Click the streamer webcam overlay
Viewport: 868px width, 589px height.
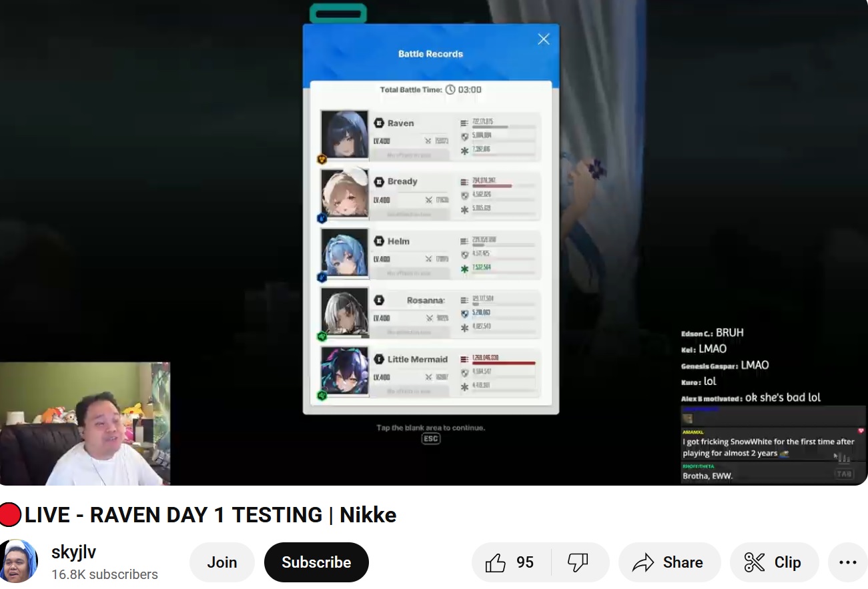pos(85,424)
